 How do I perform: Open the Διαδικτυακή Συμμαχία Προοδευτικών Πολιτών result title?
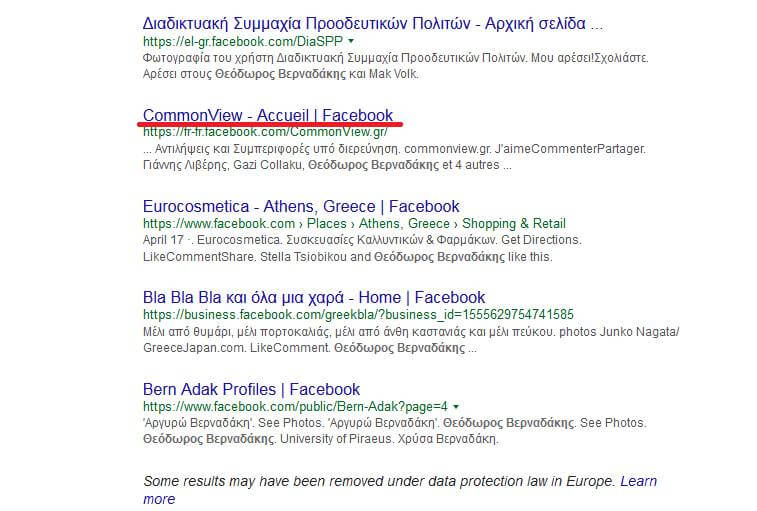pyautogui.click(x=372, y=23)
